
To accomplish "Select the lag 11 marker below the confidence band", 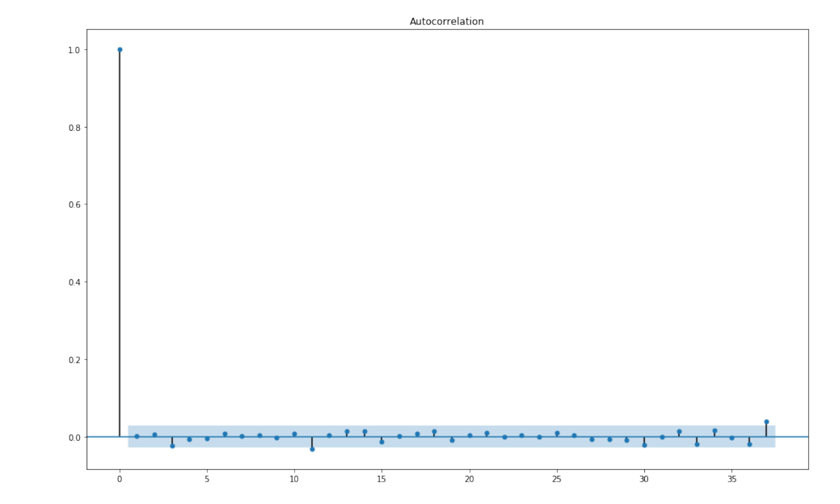I will point(312,449).
